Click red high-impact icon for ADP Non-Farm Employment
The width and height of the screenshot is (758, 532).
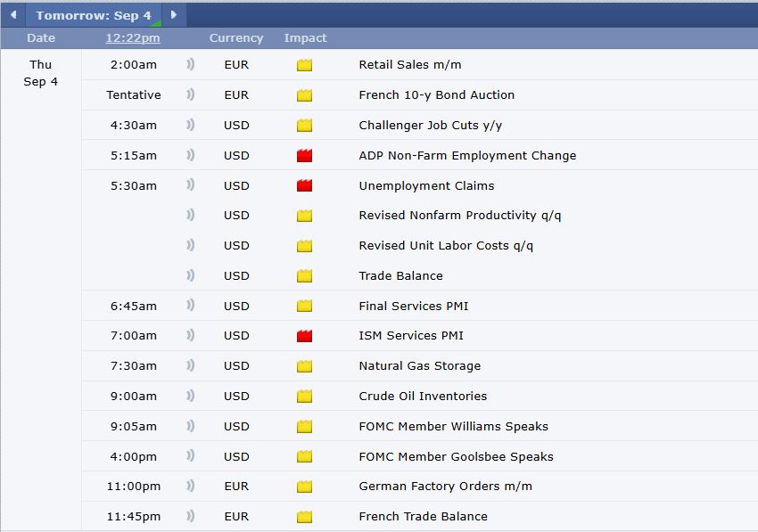[x=305, y=155]
